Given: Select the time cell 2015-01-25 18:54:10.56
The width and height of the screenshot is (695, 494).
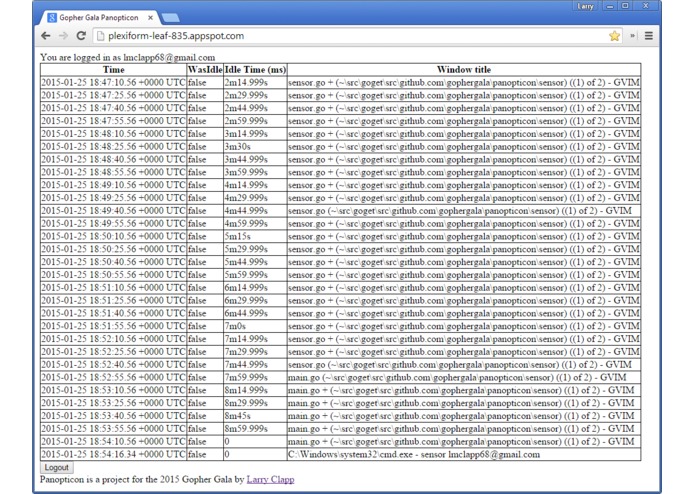Looking at the screenshot, I should click(113, 442).
